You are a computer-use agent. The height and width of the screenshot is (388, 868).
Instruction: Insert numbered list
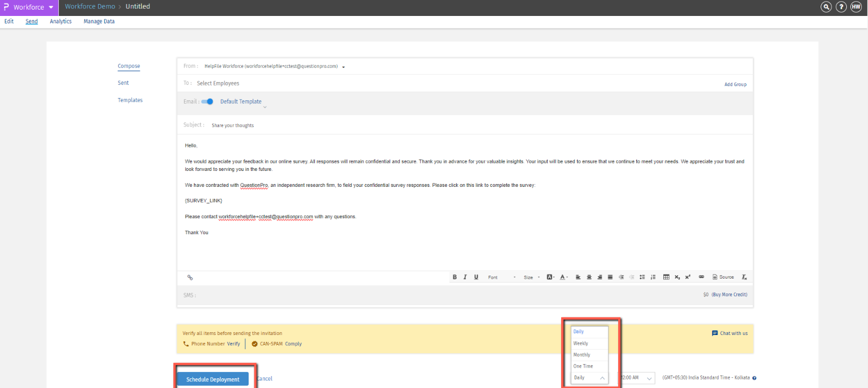click(x=653, y=277)
